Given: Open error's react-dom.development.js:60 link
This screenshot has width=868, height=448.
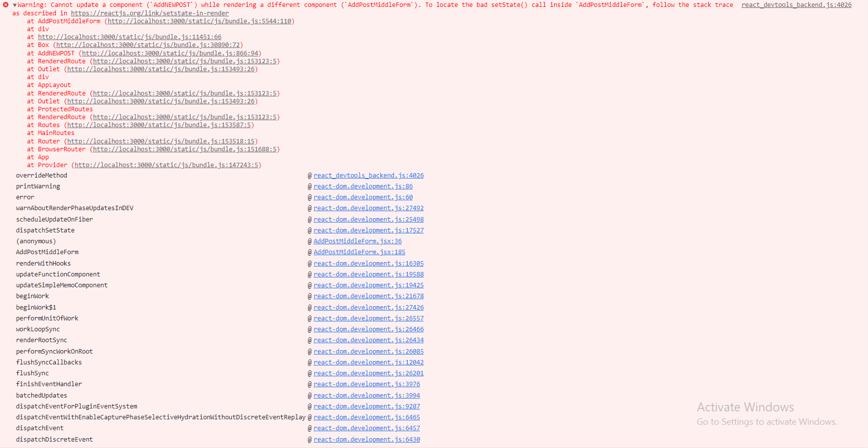Looking at the screenshot, I should [x=363, y=197].
